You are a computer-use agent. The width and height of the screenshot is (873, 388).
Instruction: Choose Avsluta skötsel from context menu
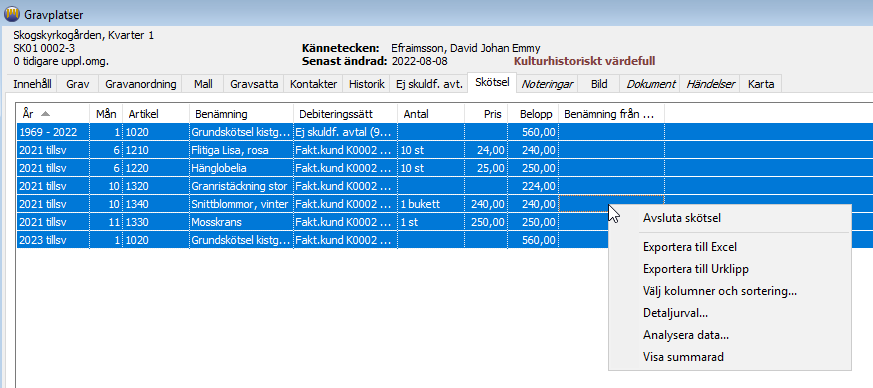point(729,218)
